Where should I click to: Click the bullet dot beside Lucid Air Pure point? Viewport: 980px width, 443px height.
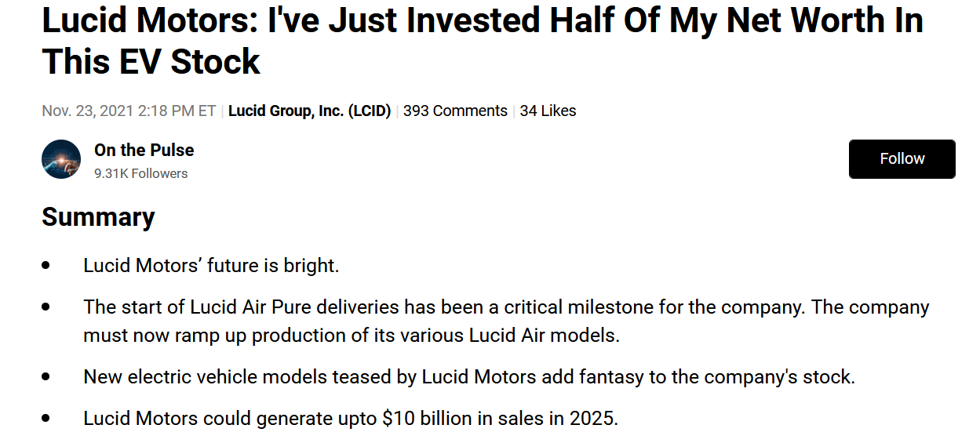(46, 307)
